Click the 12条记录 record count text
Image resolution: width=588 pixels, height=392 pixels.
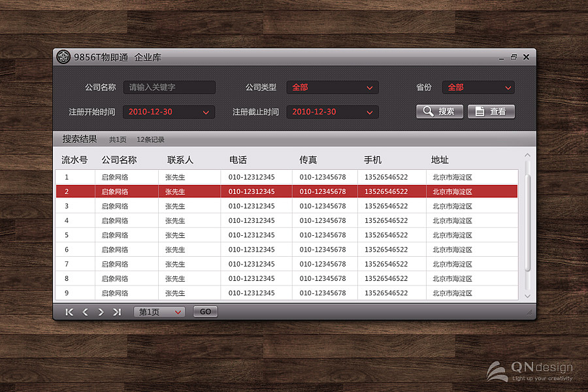click(x=150, y=140)
